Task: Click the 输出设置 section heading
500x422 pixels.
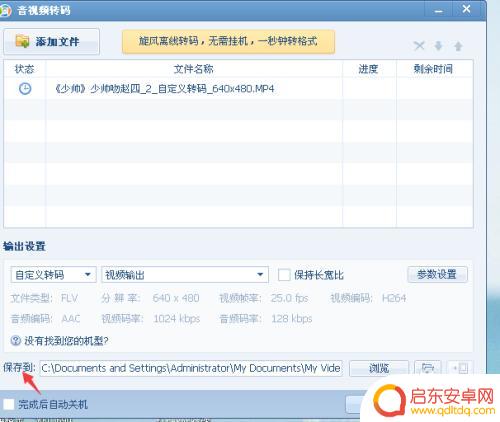Action: [x=24, y=246]
